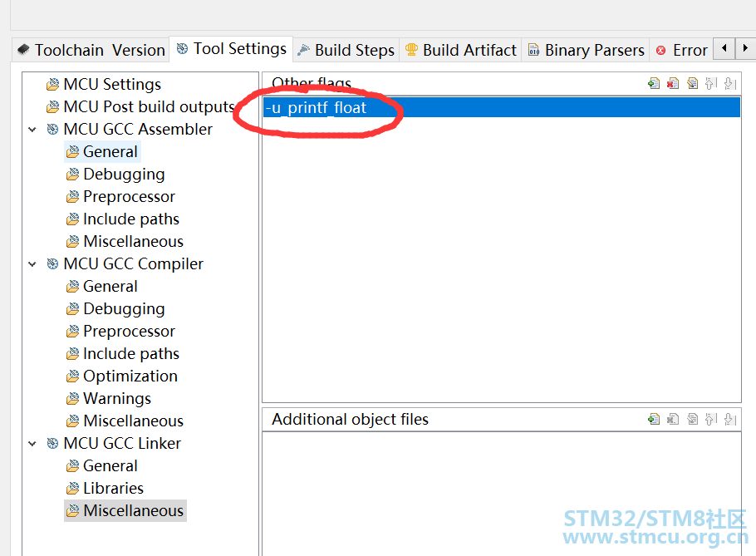Collapse the MCU GCC Compiler node
The image size is (756, 556).
coord(32,263)
